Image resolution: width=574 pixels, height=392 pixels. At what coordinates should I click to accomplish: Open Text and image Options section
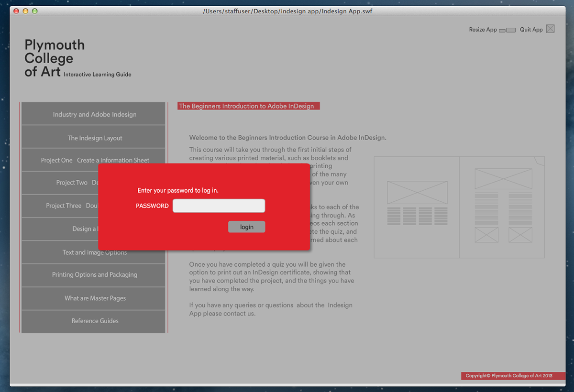point(93,253)
